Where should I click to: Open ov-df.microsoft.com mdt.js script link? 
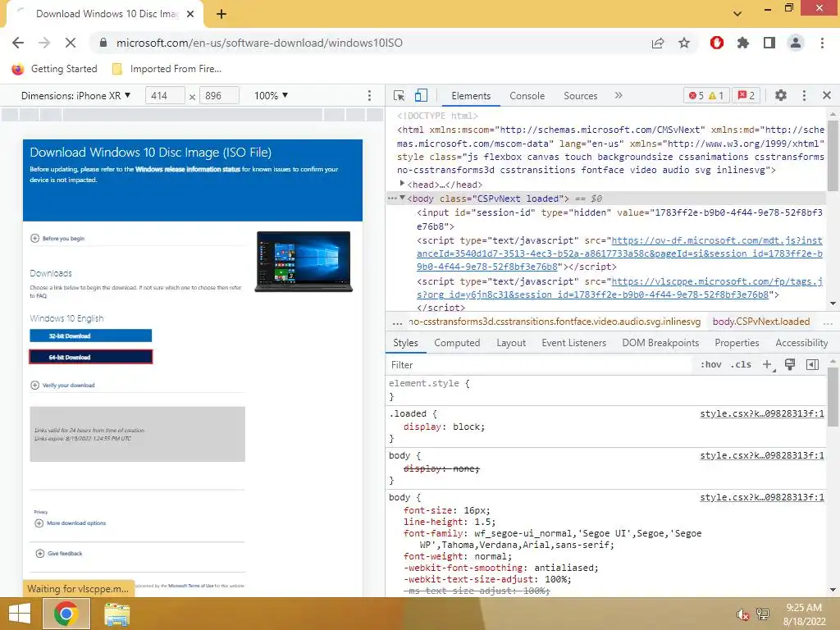pyautogui.click(x=619, y=254)
